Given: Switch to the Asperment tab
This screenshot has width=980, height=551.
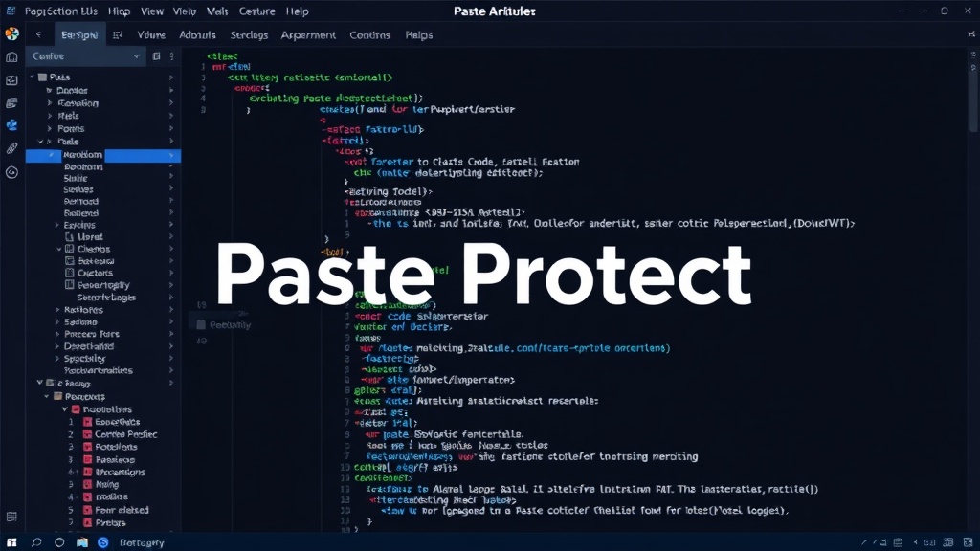Looking at the screenshot, I should [x=308, y=35].
